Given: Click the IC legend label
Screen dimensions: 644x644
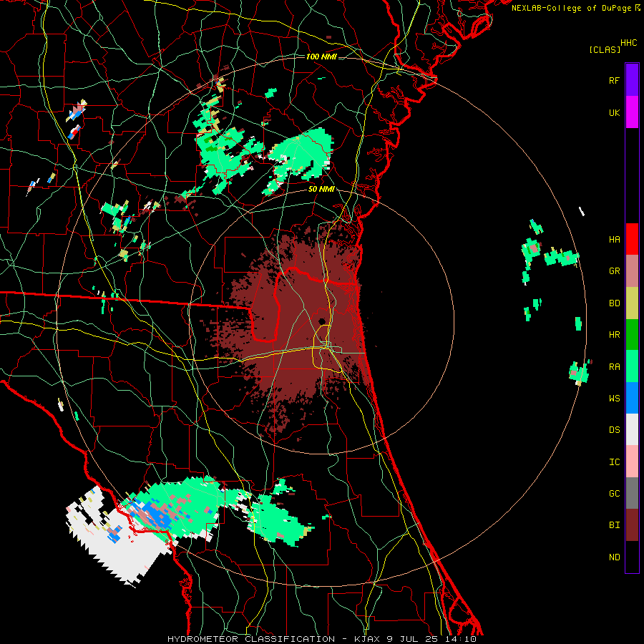Looking at the screenshot, I should 614,462.
